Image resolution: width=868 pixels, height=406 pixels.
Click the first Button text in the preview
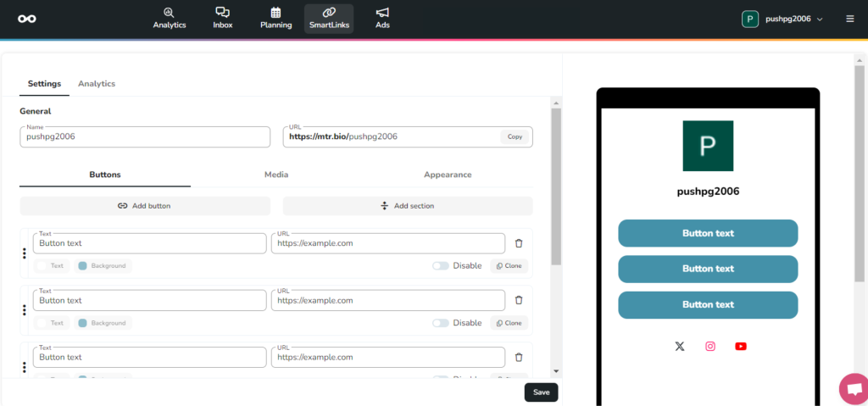click(708, 233)
